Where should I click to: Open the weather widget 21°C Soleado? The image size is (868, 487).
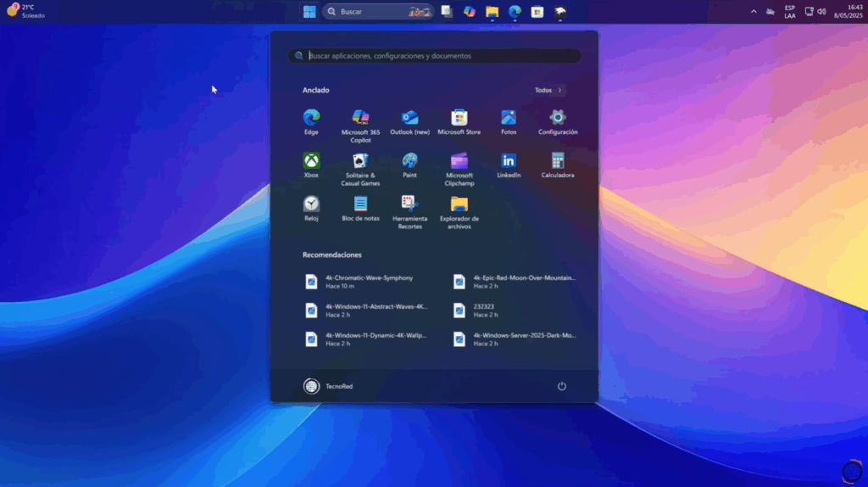[26, 12]
